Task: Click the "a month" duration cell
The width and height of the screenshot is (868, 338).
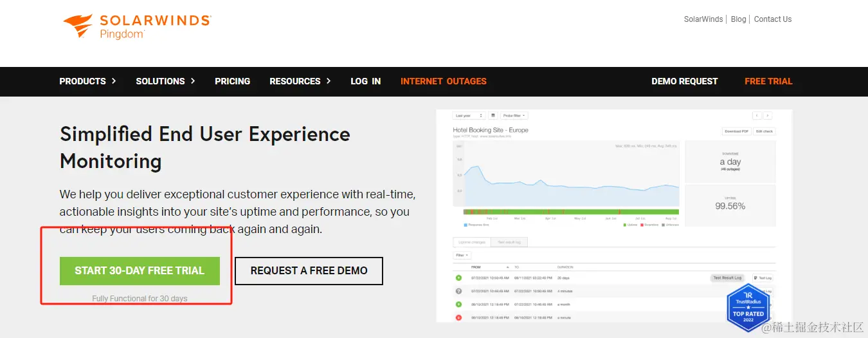Action: point(563,305)
